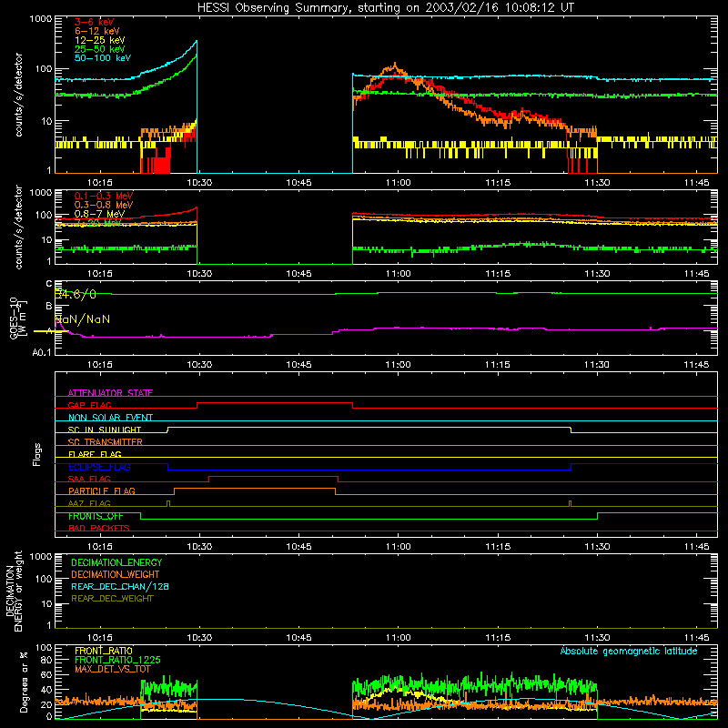Select the NON_SOLAR_EVENT flag label
The image size is (728, 728).
coord(110,418)
